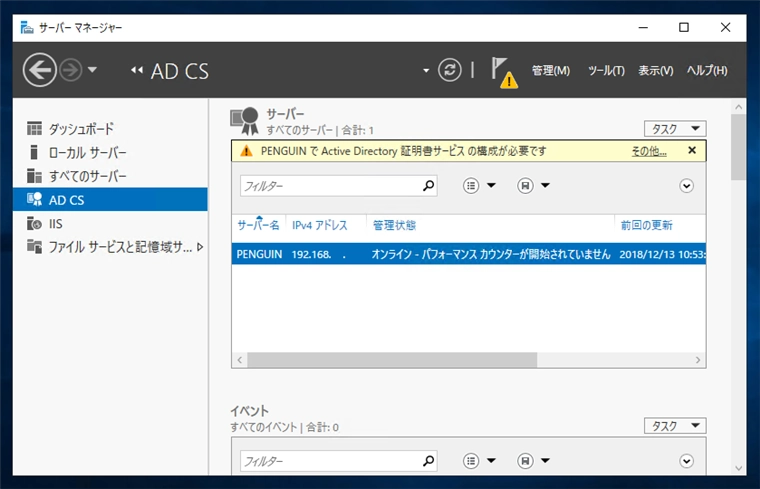
Task: Refresh the Server Manager view
Action: click(450, 70)
